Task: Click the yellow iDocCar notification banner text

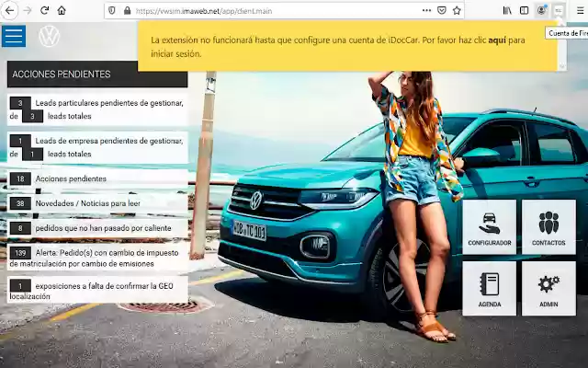Action: [337, 47]
